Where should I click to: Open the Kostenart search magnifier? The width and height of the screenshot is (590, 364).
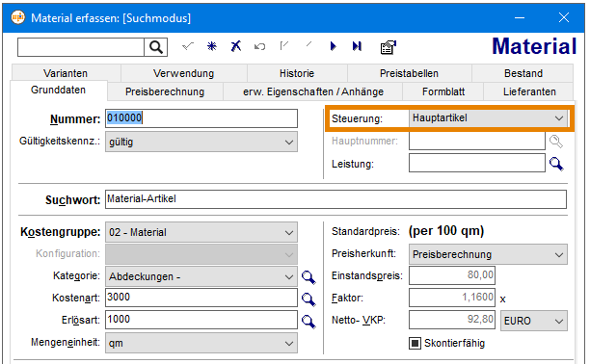coord(308,299)
